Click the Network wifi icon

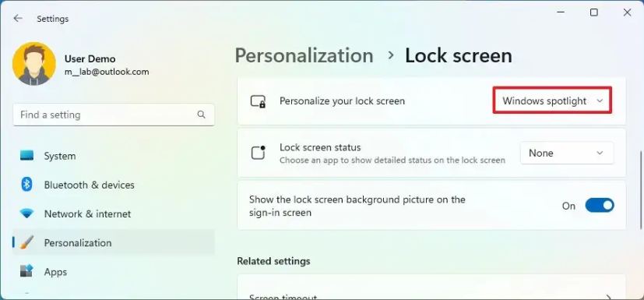click(x=26, y=214)
